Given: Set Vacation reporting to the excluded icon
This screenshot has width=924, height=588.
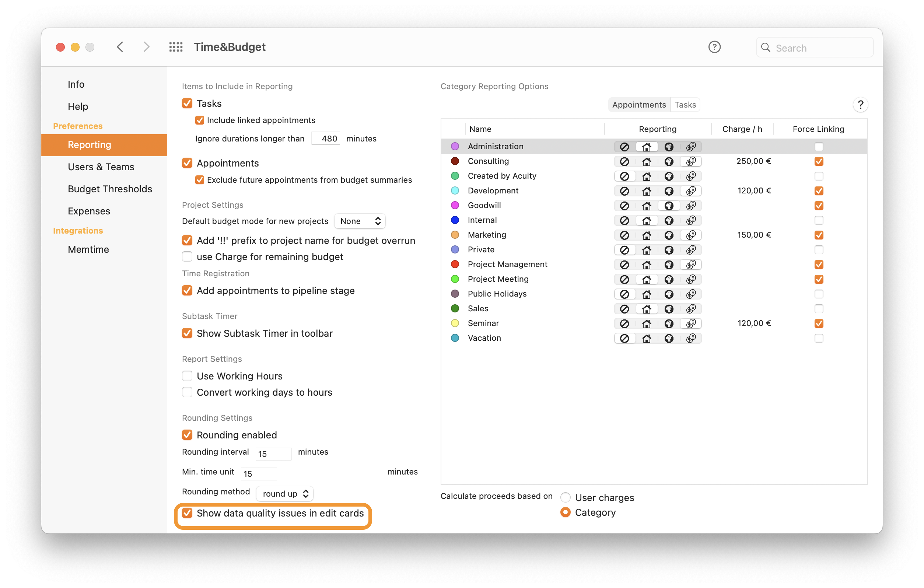Looking at the screenshot, I should (x=624, y=339).
